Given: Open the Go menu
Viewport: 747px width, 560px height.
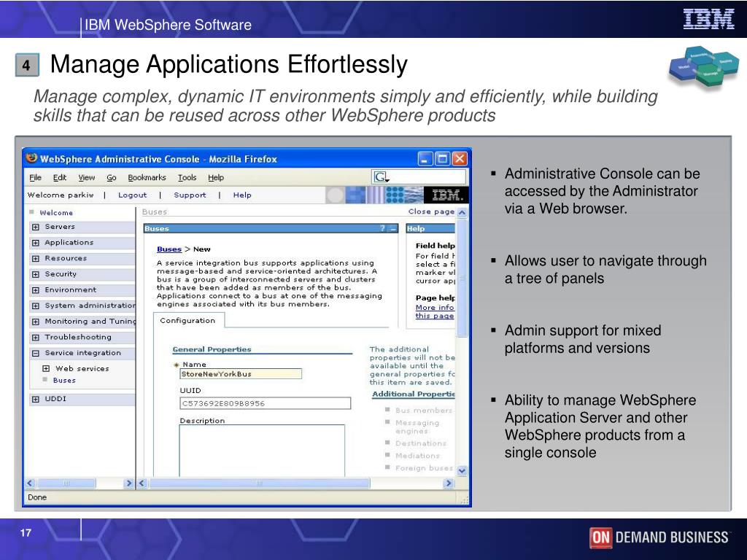Looking at the screenshot, I should click(112, 178).
